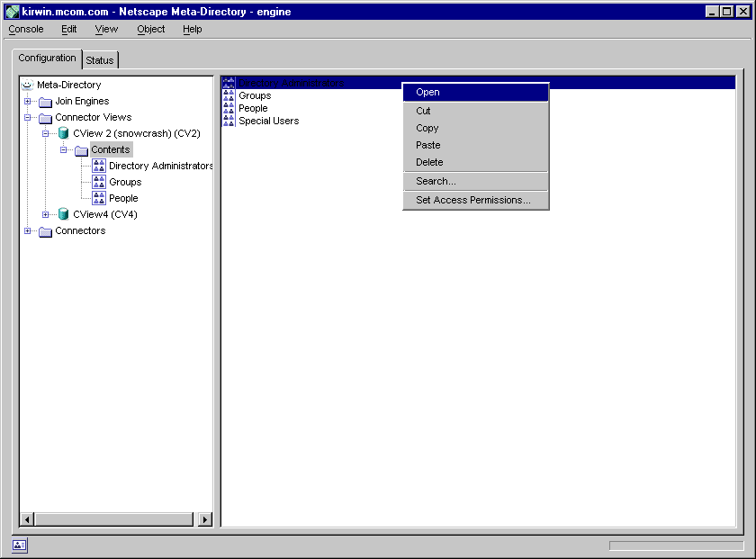The image size is (756, 559).
Task: Expand the CView4 (CV4) node
Action: click(x=45, y=214)
